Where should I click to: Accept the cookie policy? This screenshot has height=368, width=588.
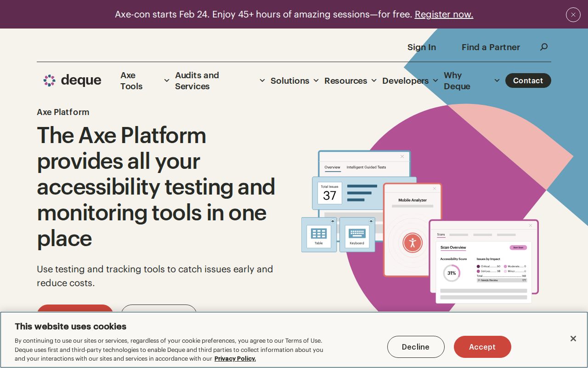click(482, 347)
